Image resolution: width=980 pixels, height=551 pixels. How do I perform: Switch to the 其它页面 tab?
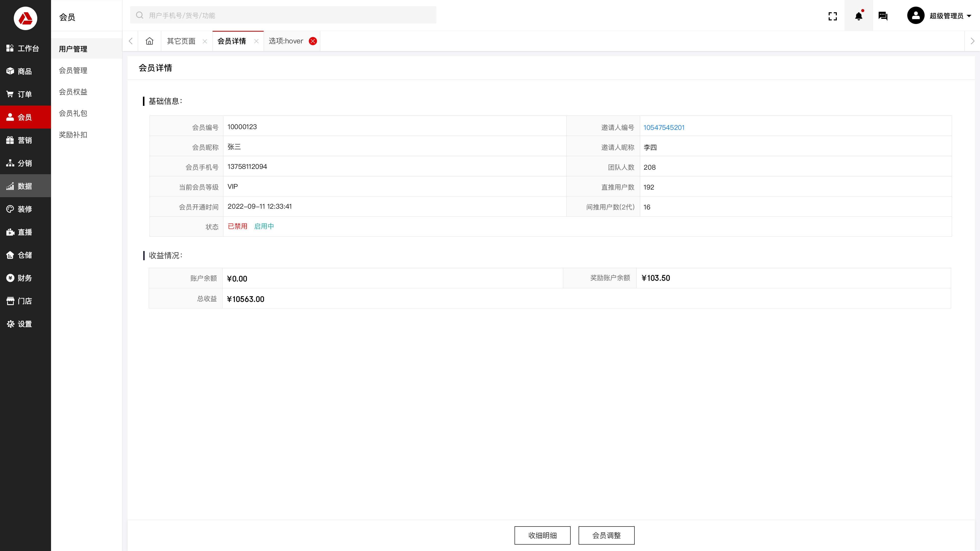(x=181, y=41)
